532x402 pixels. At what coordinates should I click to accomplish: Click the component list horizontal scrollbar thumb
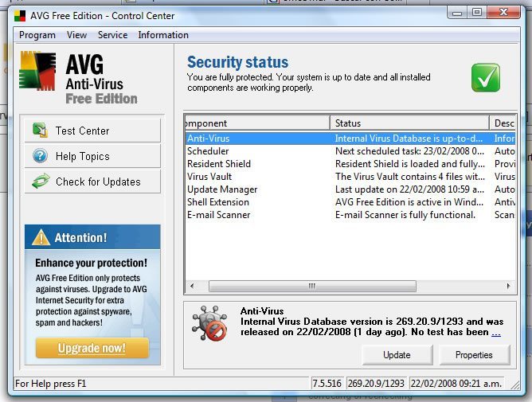[312, 286]
